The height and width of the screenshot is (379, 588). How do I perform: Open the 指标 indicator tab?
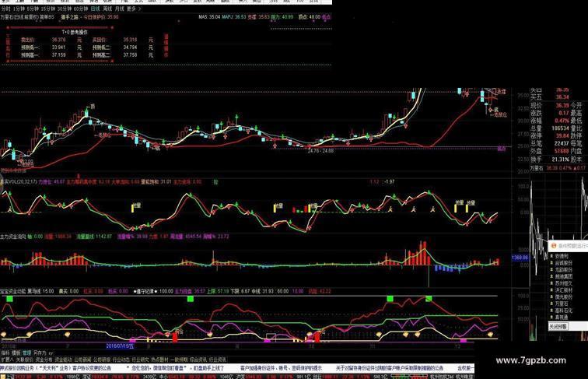click(x=5, y=353)
